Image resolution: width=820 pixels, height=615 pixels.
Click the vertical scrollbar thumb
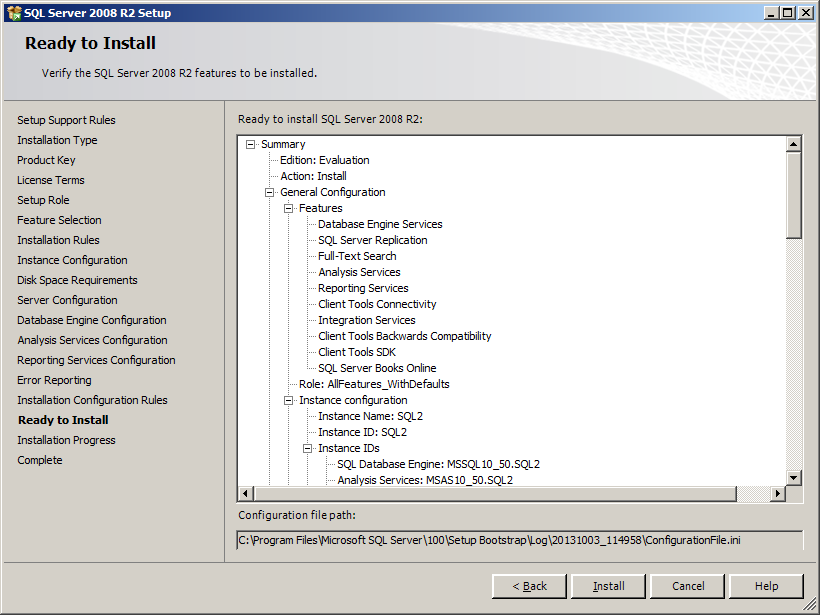click(x=793, y=195)
